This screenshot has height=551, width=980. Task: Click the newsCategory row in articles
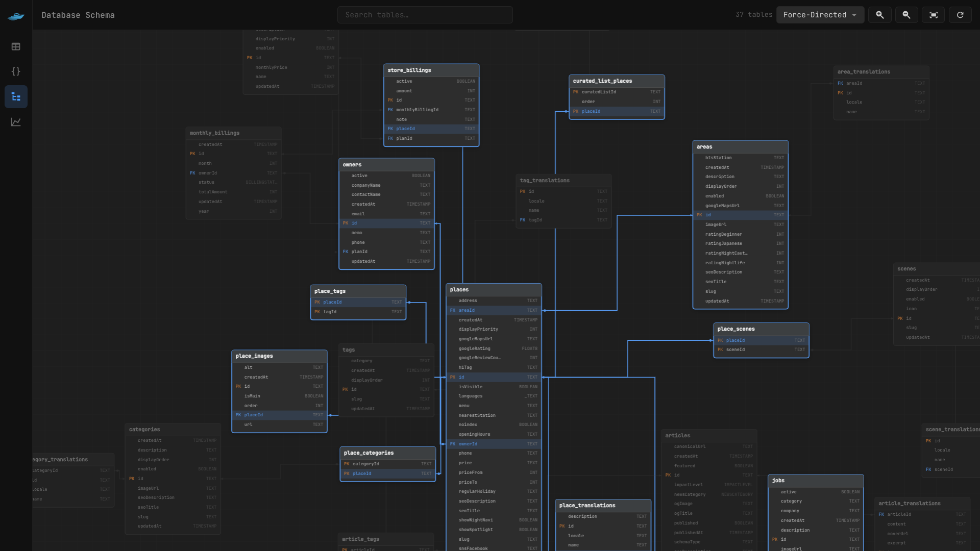(x=709, y=494)
